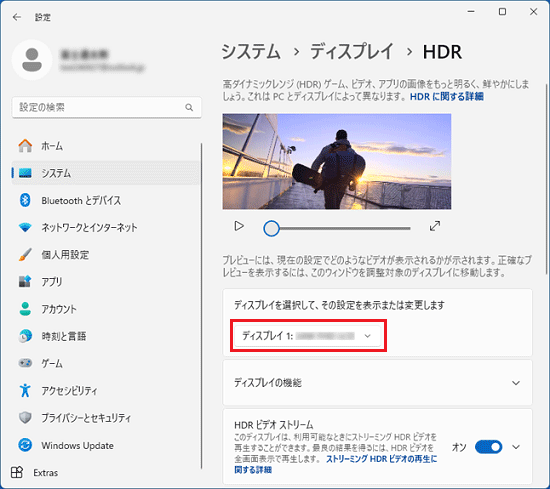Open ホーム via house icon
Viewport: 550px width, 489px height.
[25, 146]
